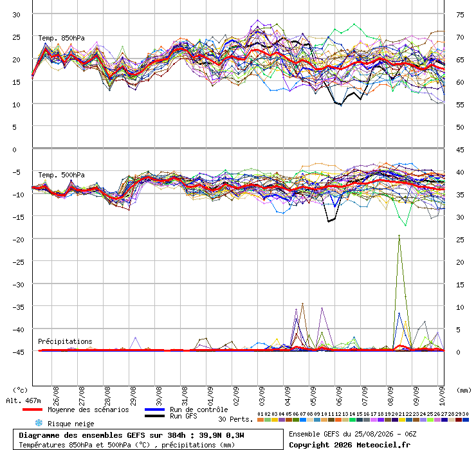Select perturbation 18 violet swatch

[381, 420]
